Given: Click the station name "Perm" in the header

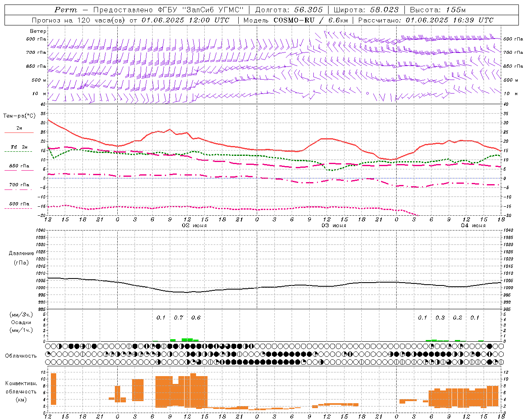Looking at the screenshot, I should 66,10.
